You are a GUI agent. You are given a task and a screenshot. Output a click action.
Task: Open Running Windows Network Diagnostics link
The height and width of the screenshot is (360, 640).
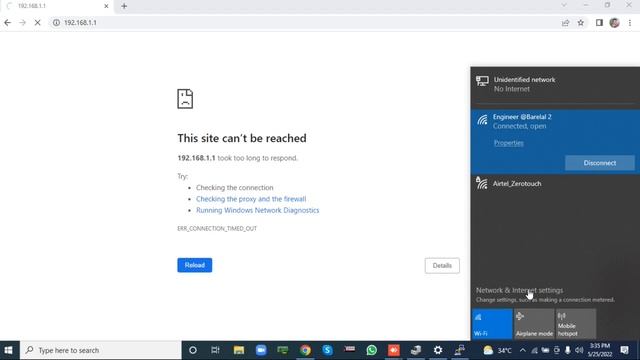(x=258, y=210)
